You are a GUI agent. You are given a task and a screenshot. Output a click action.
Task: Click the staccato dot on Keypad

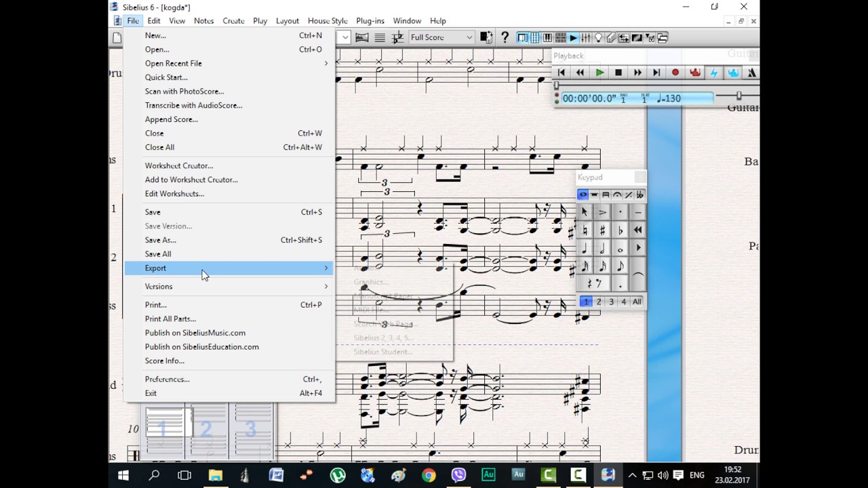tap(620, 212)
